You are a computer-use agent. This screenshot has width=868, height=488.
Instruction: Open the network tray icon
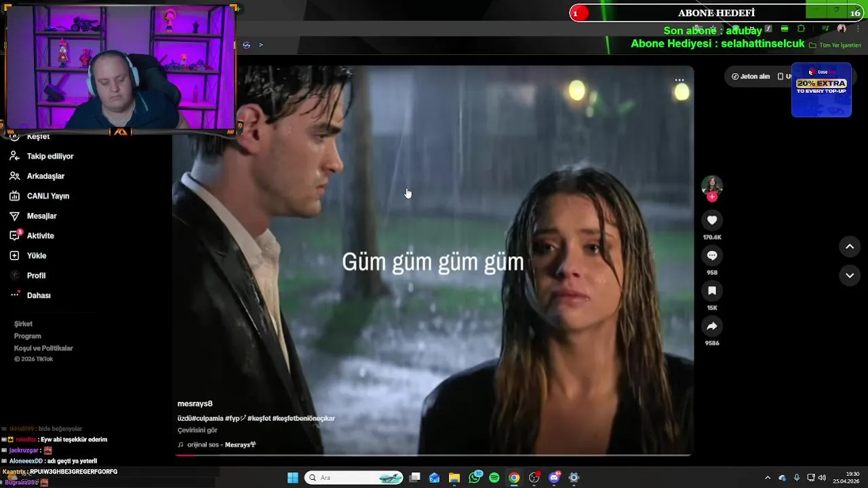(811, 478)
